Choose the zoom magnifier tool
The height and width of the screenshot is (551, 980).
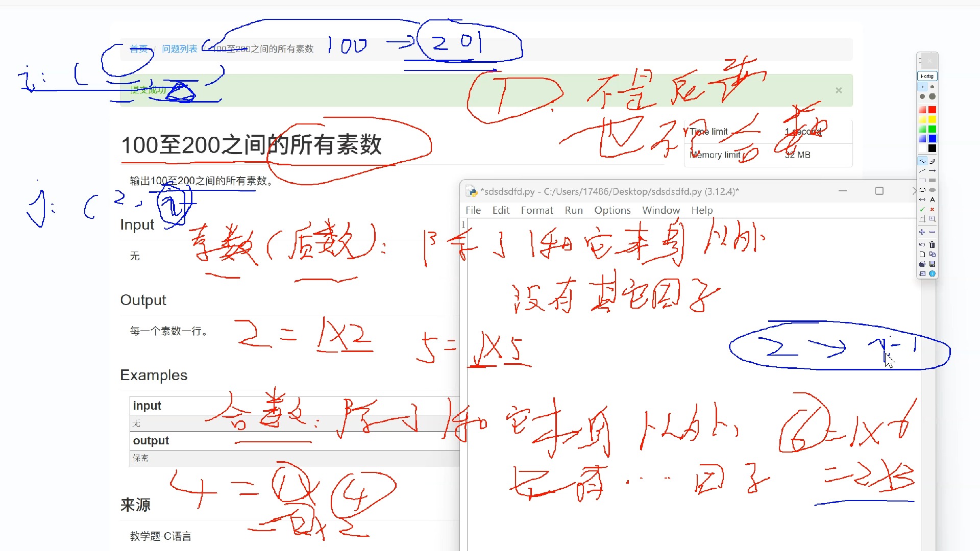point(933,219)
